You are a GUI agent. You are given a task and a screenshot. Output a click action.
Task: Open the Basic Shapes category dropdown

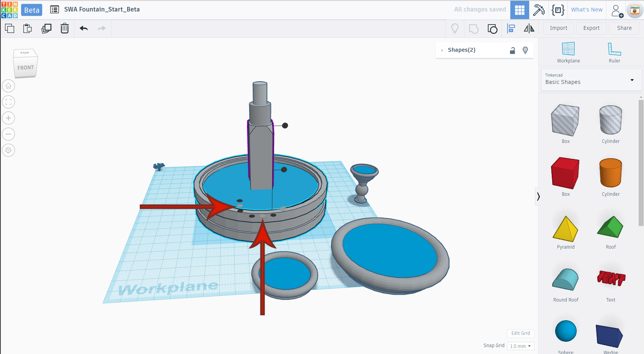[591, 80]
